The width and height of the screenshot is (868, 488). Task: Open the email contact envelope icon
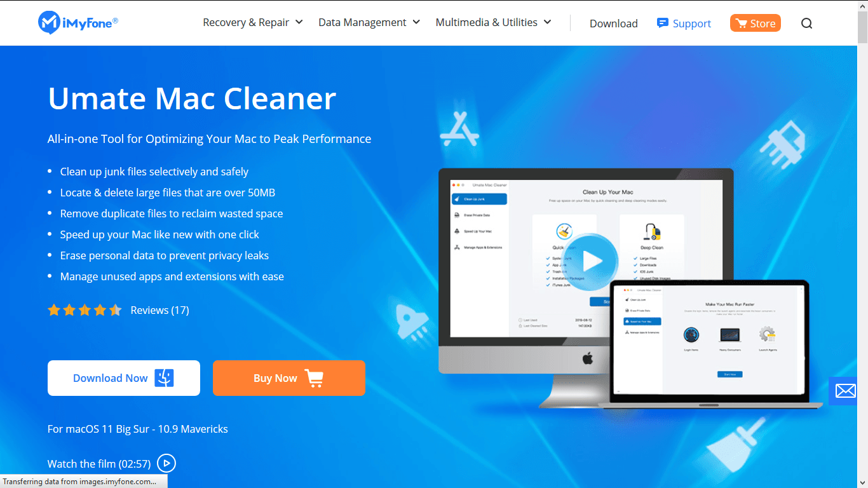845,391
